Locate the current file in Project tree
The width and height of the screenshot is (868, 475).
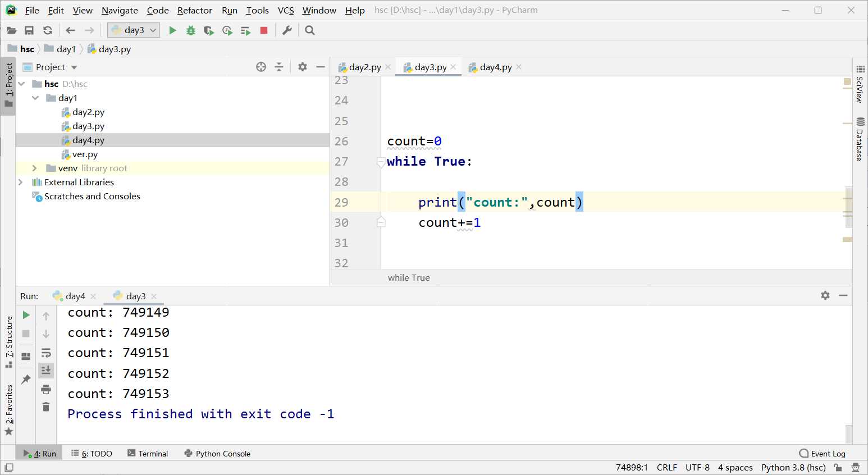coord(261,67)
